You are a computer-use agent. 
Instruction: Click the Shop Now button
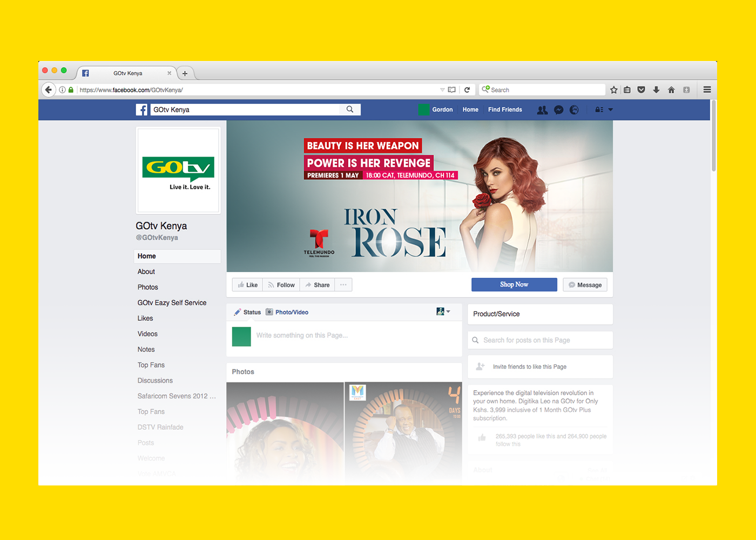[x=514, y=285]
